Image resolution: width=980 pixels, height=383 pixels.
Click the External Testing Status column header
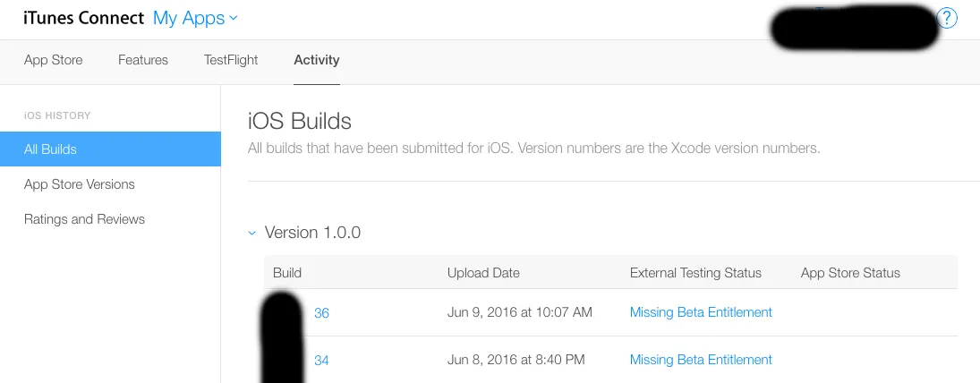pyautogui.click(x=695, y=273)
